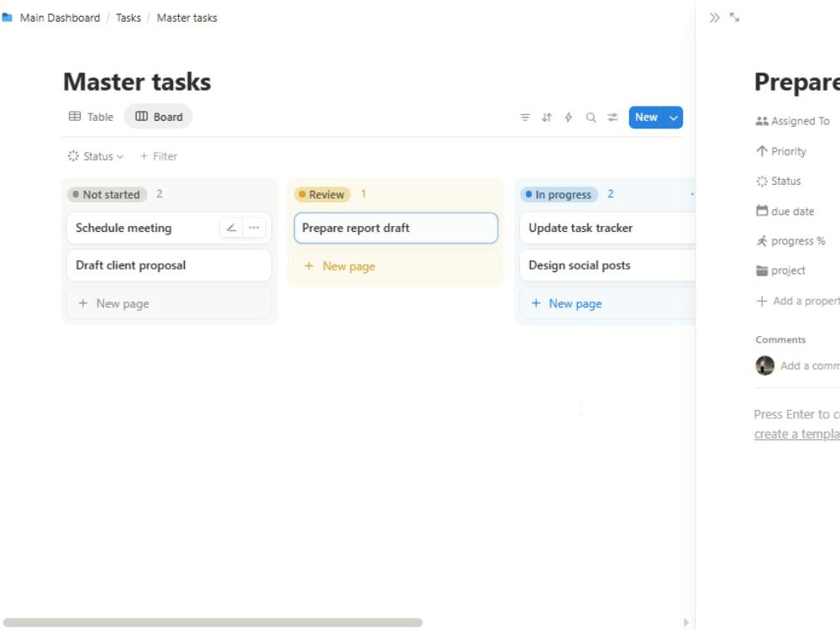Click Add a property in the side panel
The height and width of the screenshot is (630, 840).
[798, 301]
